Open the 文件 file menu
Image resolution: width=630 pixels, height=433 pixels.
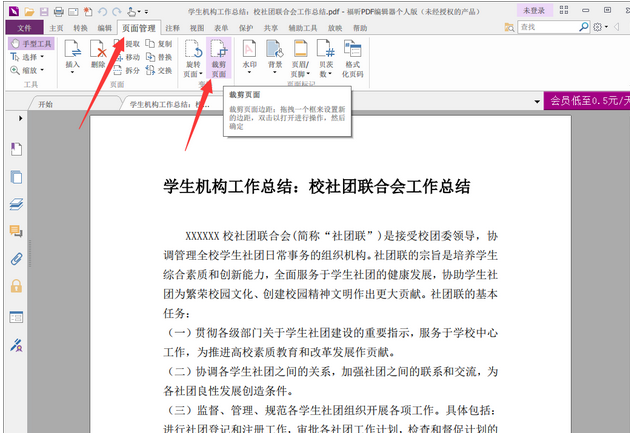coord(25,28)
